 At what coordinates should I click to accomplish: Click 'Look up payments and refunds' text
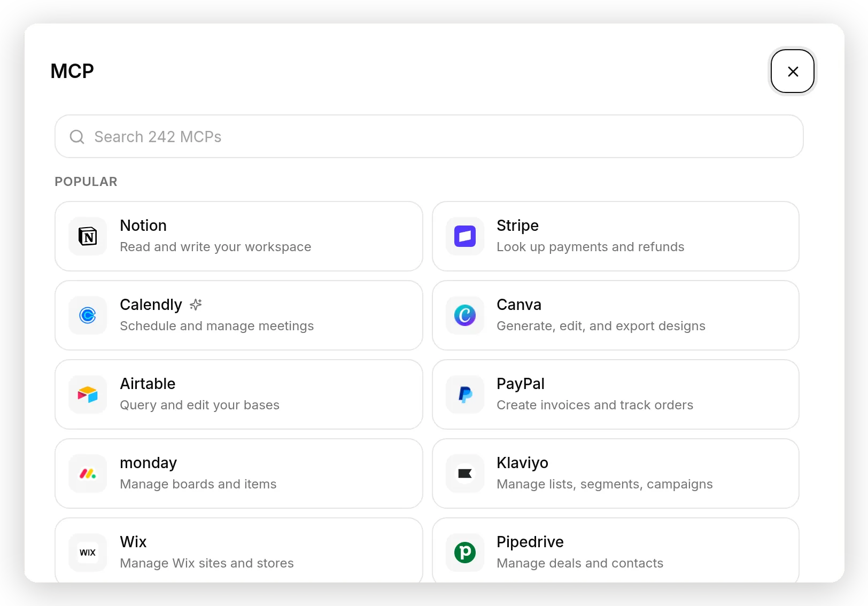pyautogui.click(x=591, y=247)
